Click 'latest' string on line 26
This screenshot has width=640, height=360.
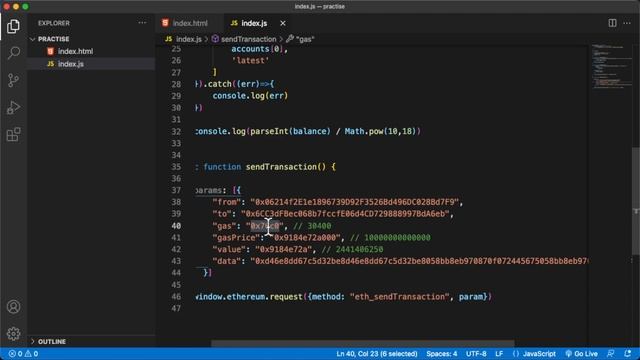(250, 60)
